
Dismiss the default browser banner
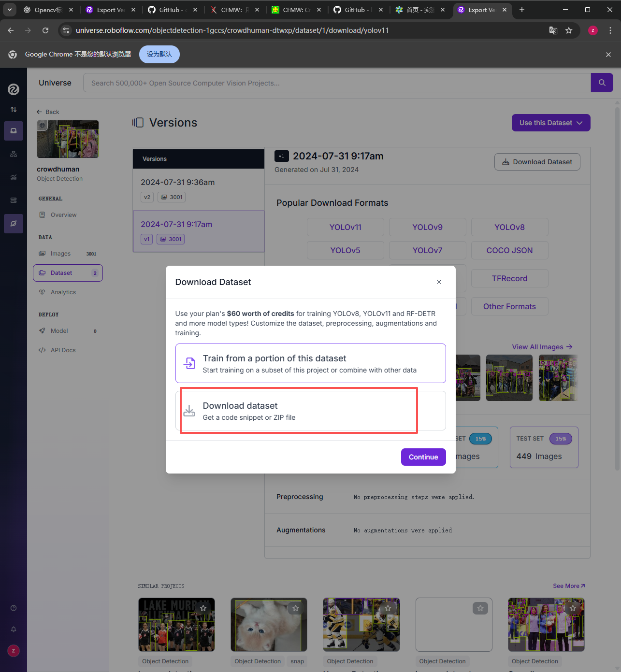[608, 55]
